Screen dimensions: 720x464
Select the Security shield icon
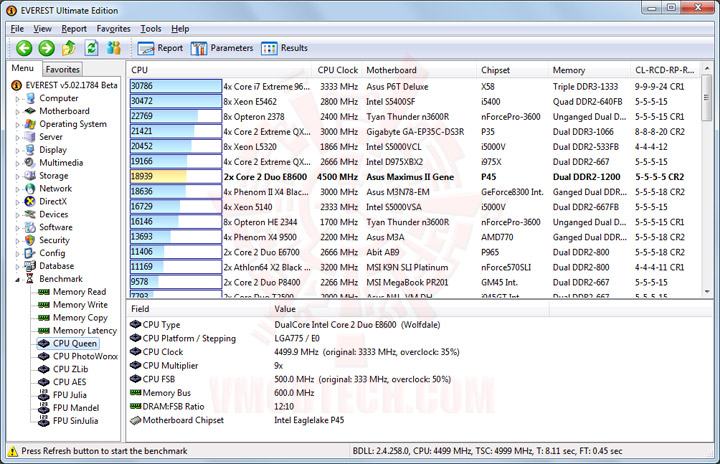coord(30,240)
